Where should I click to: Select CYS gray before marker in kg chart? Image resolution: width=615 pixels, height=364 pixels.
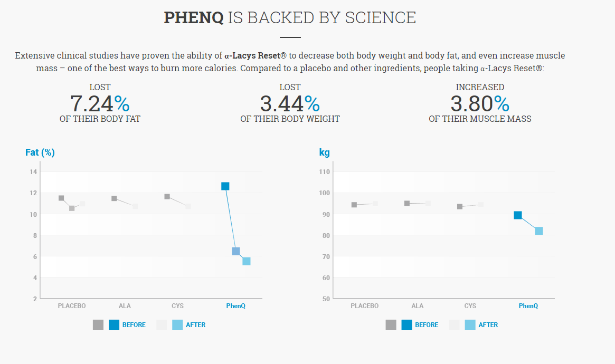(460, 206)
